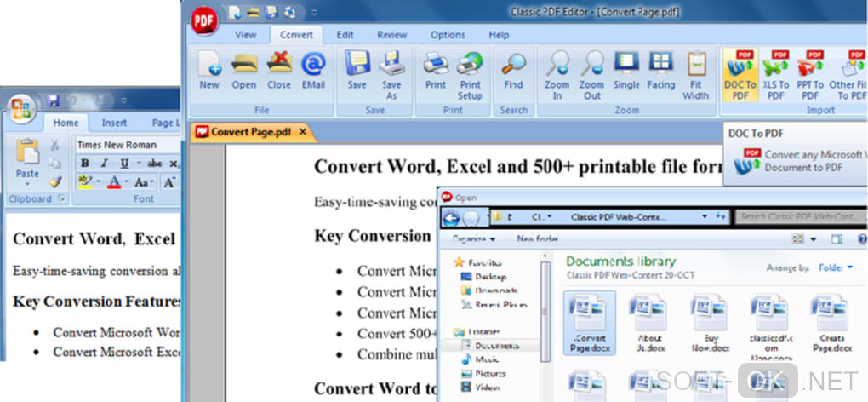This screenshot has height=402, width=868.
Task: Switch to the Insert tab in Word
Action: pos(114,123)
